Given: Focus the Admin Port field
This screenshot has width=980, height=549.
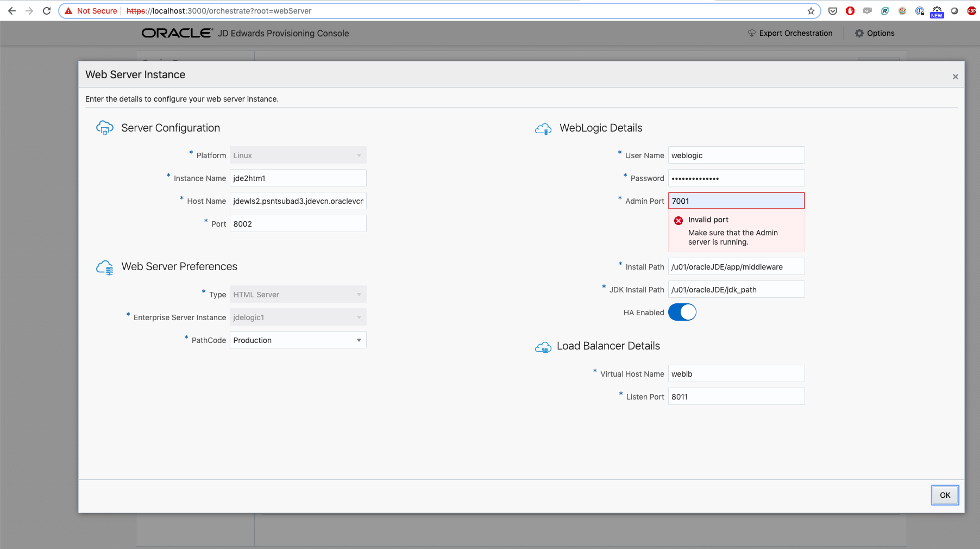Looking at the screenshot, I should point(737,201).
